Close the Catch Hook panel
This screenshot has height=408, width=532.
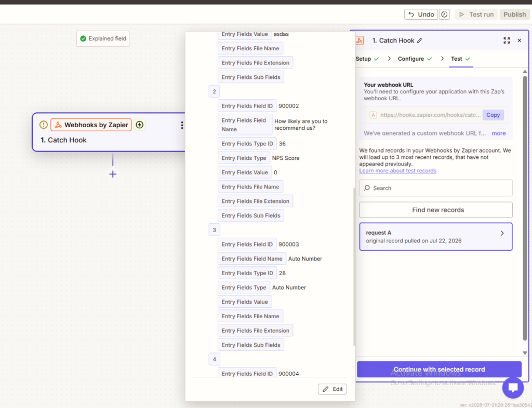519,40
